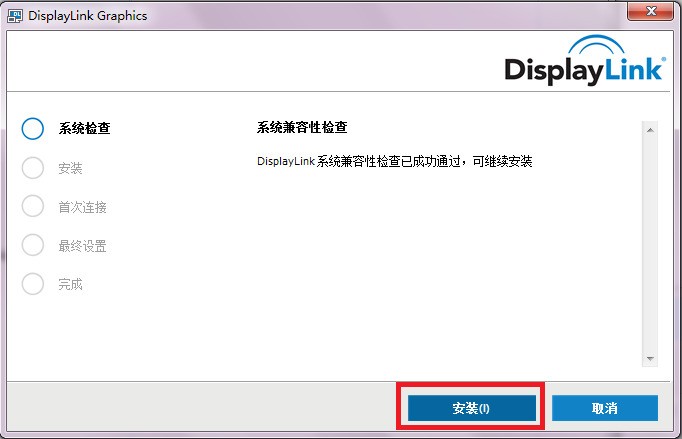Click the DisplayLink logo
The height and width of the screenshot is (439, 682).
[x=585, y=60]
